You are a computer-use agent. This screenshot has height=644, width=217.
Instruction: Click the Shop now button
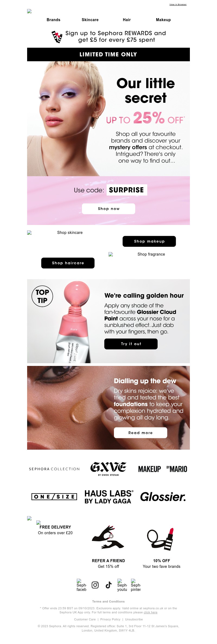[x=108, y=209]
